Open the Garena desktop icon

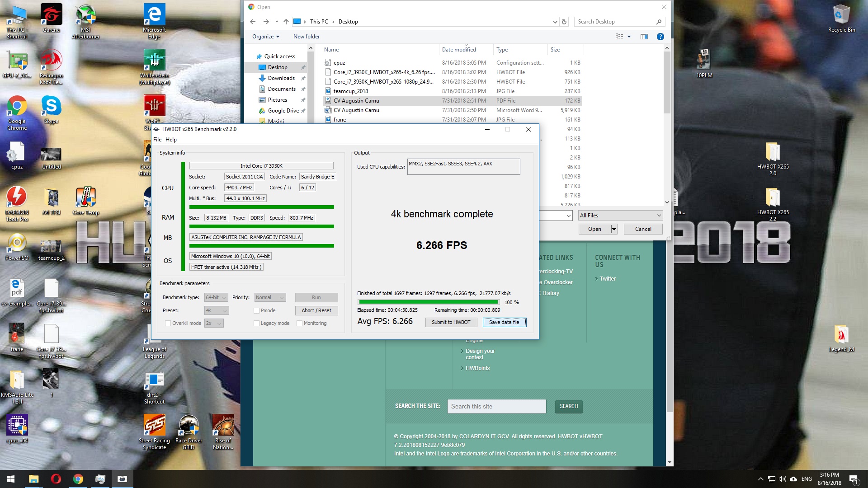[51, 18]
